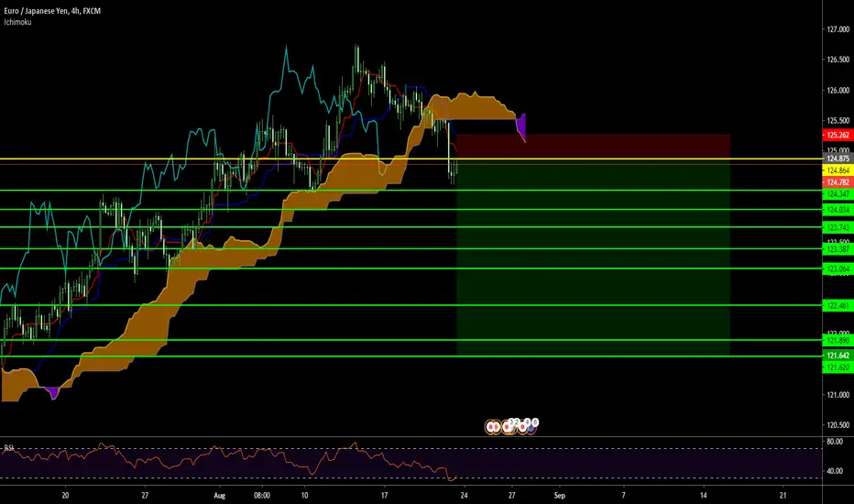Click the green 121.890 price label
The height and width of the screenshot is (504, 854).
(838, 341)
